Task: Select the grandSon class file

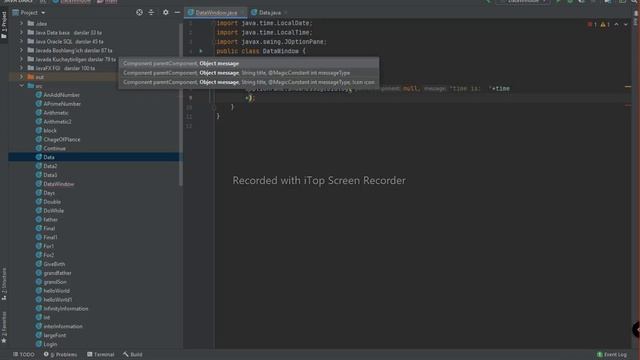Action: pyautogui.click(x=51, y=282)
